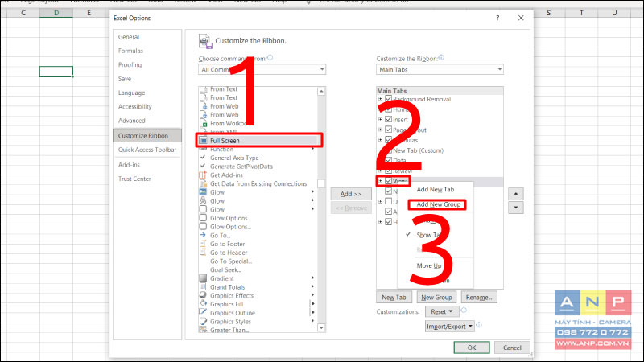Click the Graphics Outline pen icon

(x=203, y=313)
